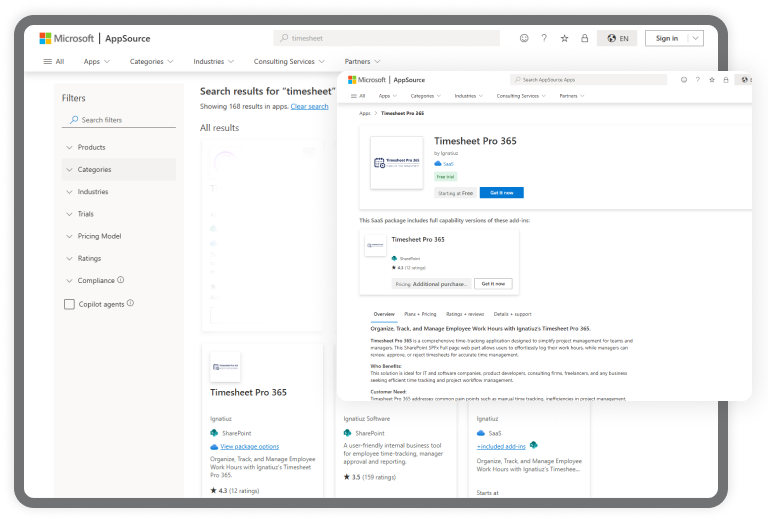Open Categories menu in front window
The image size is (768, 523).
[x=426, y=96]
